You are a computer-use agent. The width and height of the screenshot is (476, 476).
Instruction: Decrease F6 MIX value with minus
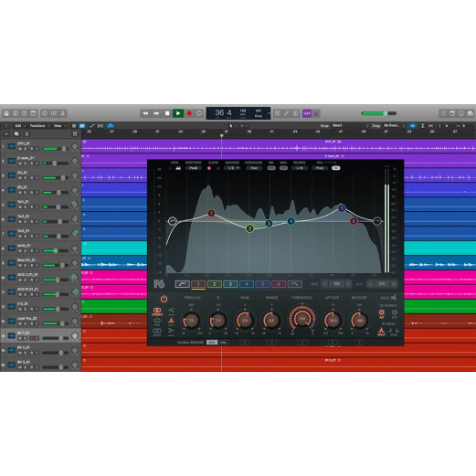tap(324, 284)
